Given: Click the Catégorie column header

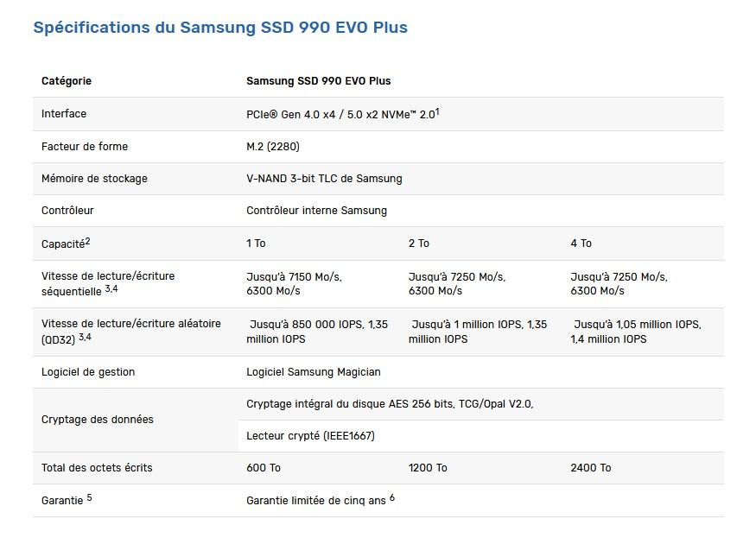Looking at the screenshot, I should click(67, 81).
